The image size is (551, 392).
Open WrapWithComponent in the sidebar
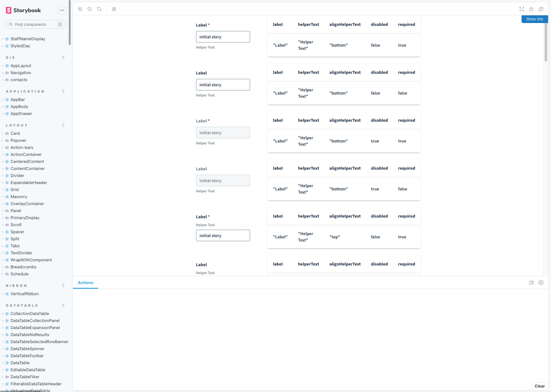pyautogui.click(x=31, y=260)
